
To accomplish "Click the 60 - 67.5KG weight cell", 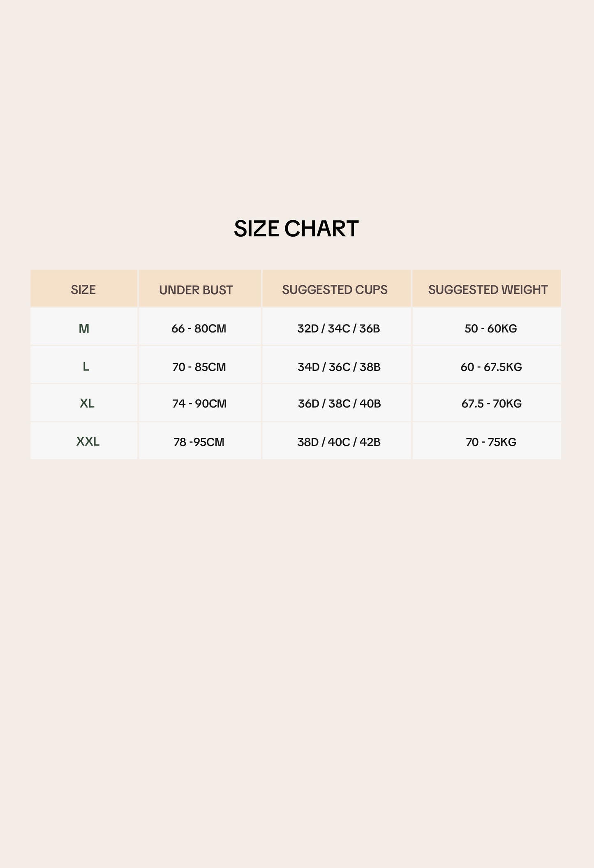I will tap(487, 365).
